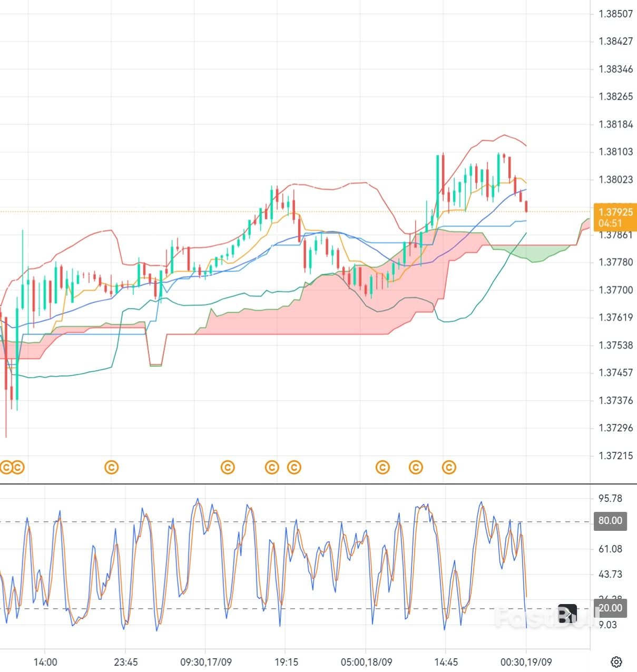
Task: Select the 14:00 time axis label
Action: (x=45, y=663)
